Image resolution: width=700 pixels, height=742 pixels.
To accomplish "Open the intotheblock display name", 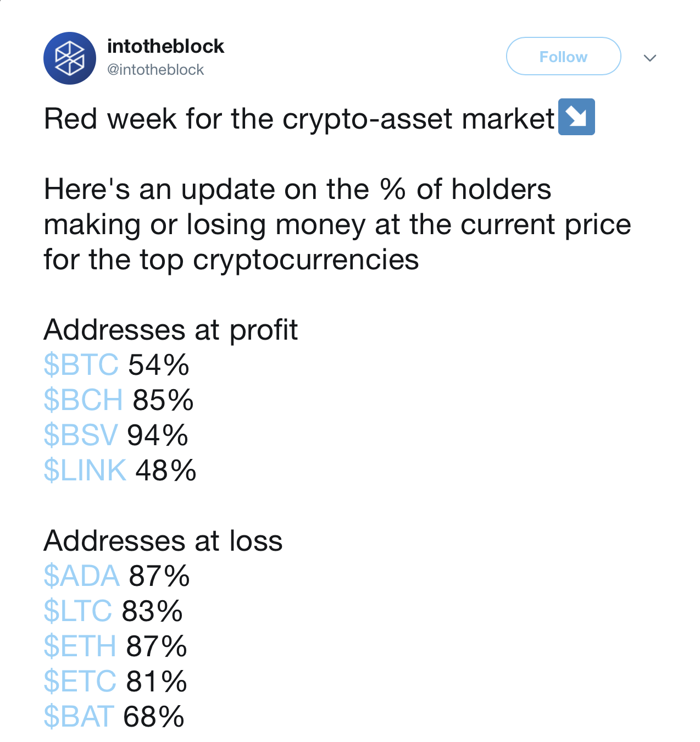I will click(x=165, y=46).
